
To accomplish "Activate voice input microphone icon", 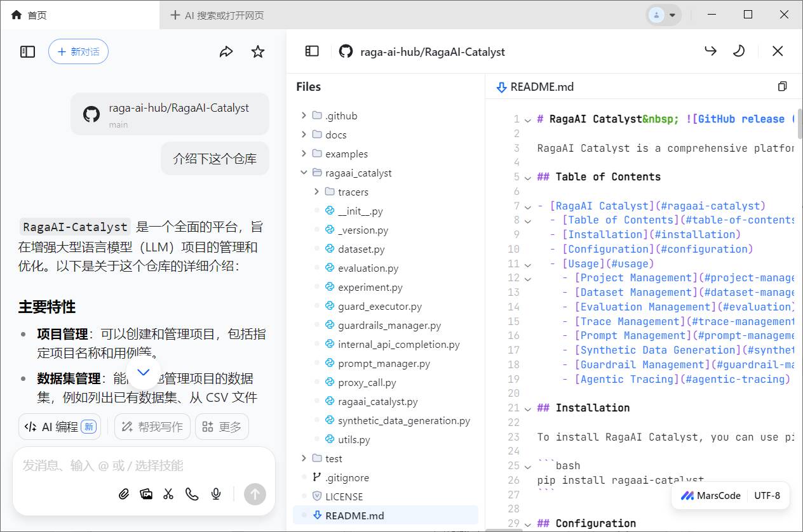I will 216,494.
